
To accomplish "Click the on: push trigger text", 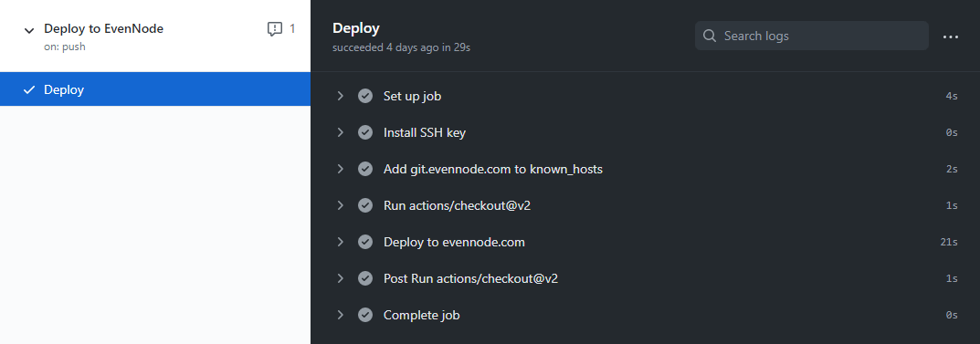I will (x=64, y=47).
